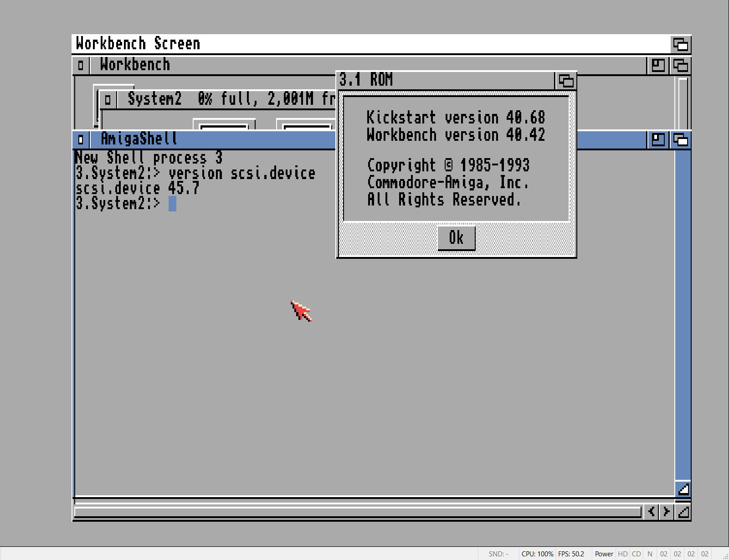Click the Workbench vertical scrollbar

pos(683,103)
